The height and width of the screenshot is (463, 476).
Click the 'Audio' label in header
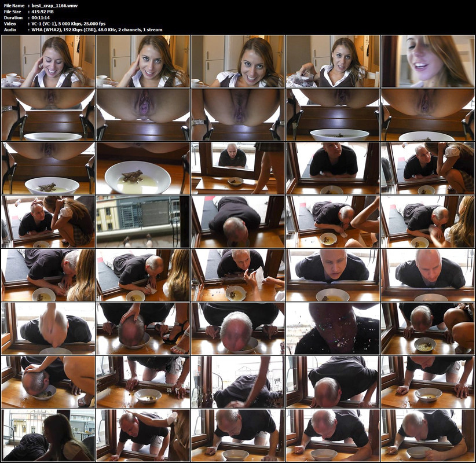(x=10, y=30)
